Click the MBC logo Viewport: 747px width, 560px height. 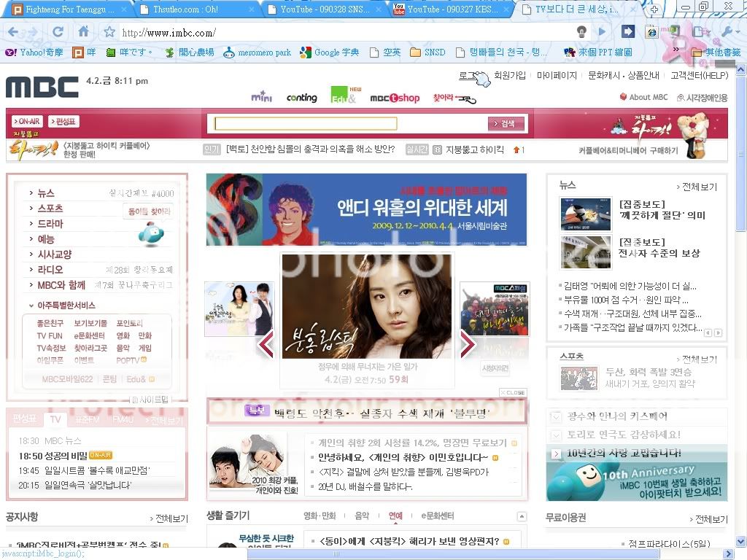(42, 87)
